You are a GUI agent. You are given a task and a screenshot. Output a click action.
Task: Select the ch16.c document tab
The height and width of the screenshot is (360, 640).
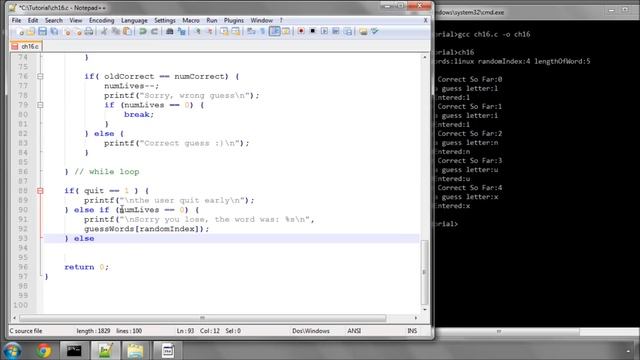26,47
